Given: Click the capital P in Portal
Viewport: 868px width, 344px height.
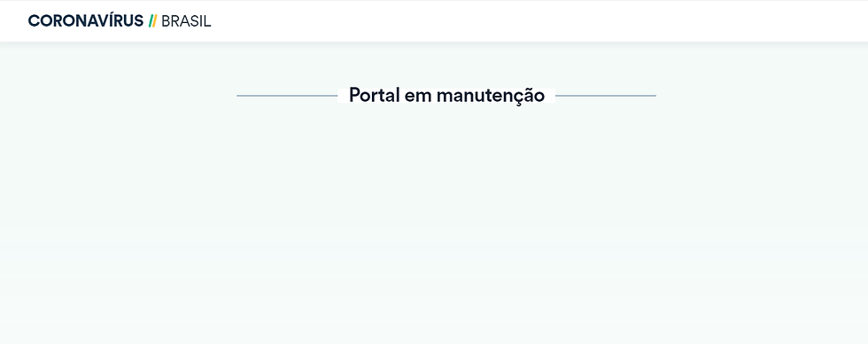Looking at the screenshot, I should click(355, 95).
